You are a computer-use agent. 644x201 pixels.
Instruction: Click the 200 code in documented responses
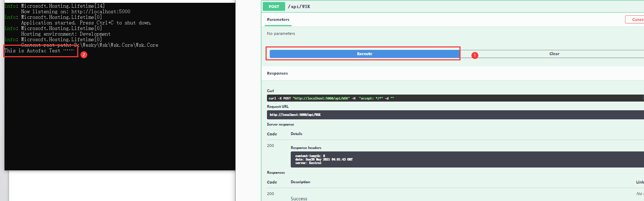pyautogui.click(x=270, y=194)
